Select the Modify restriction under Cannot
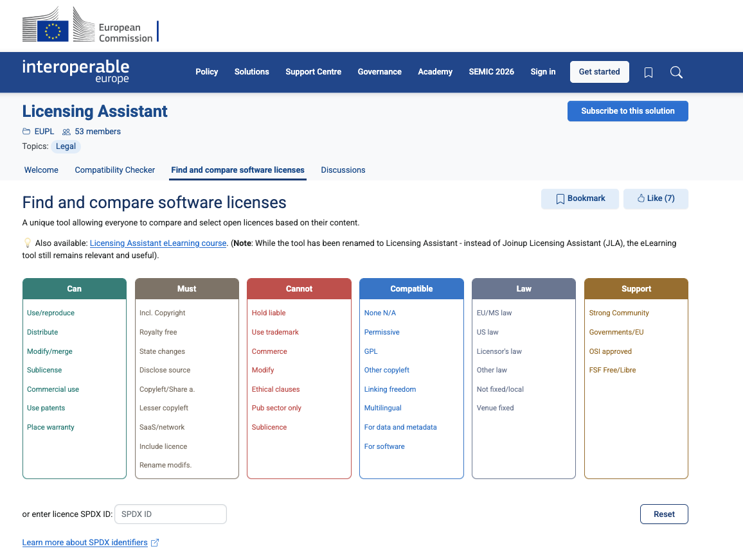This screenshot has height=560, width=743. point(263,370)
